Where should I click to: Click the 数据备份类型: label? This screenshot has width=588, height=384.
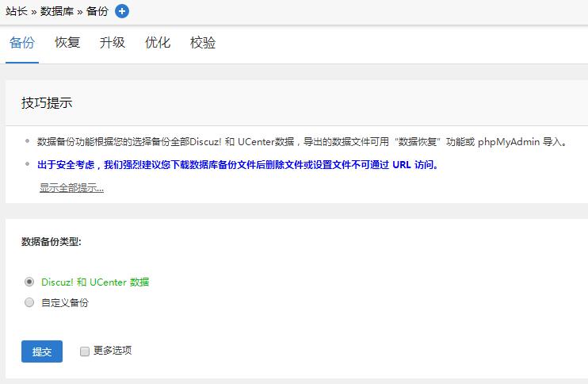[52, 242]
